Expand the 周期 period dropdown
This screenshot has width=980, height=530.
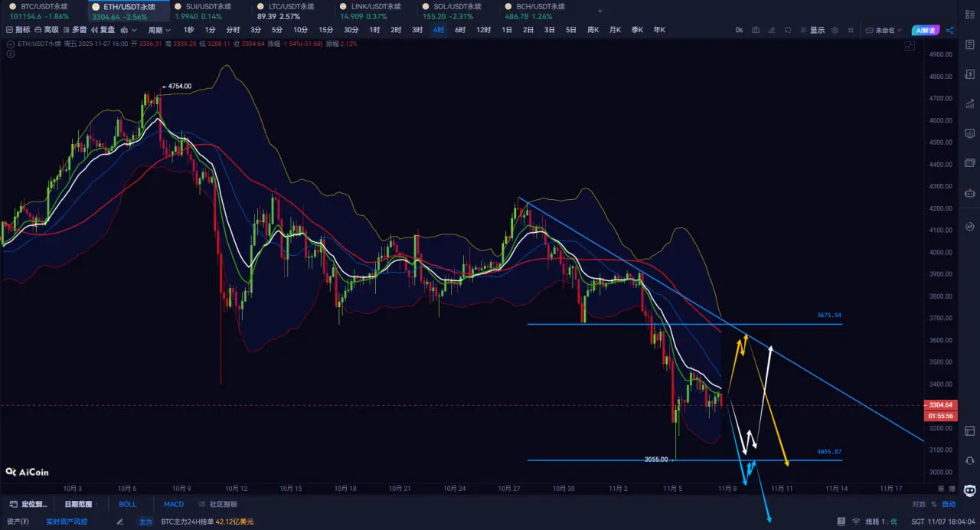click(160, 30)
